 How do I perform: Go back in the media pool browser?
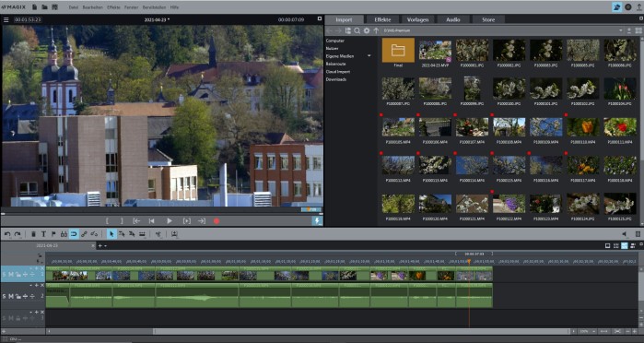[x=329, y=30]
